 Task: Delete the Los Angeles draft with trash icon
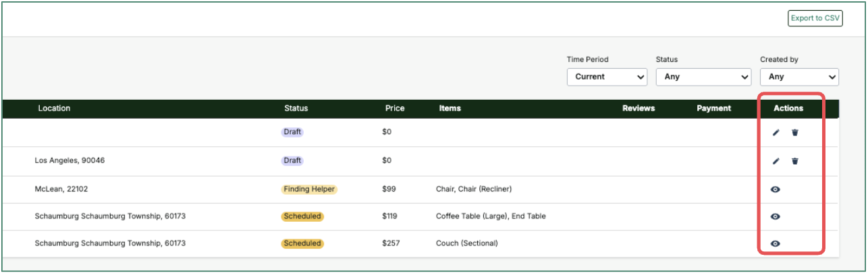pyautogui.click(x=795, y=161)
